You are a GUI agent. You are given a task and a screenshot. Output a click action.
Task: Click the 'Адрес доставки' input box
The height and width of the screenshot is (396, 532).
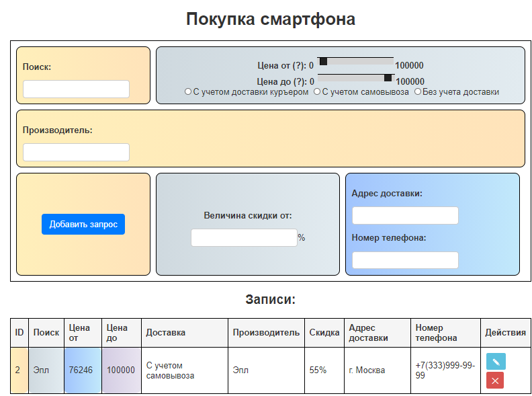405,216
